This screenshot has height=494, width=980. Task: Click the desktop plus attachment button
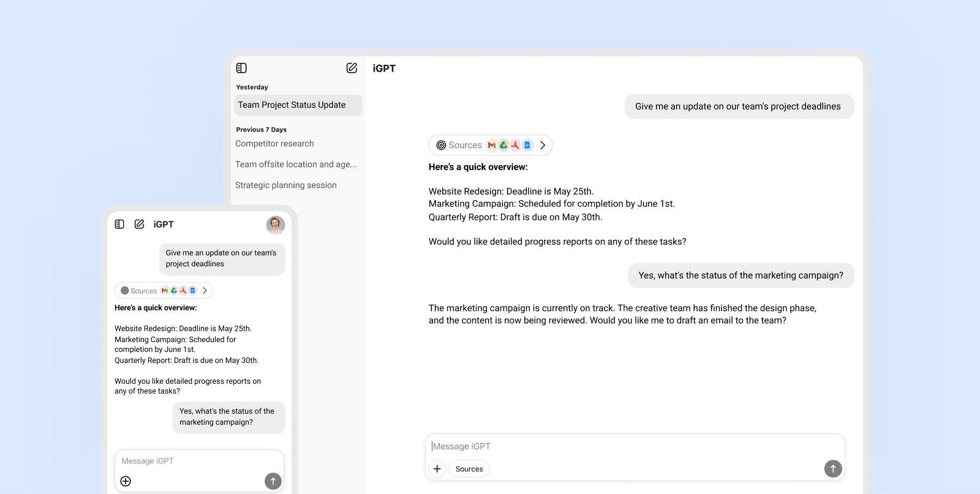[x=437, y=469]
